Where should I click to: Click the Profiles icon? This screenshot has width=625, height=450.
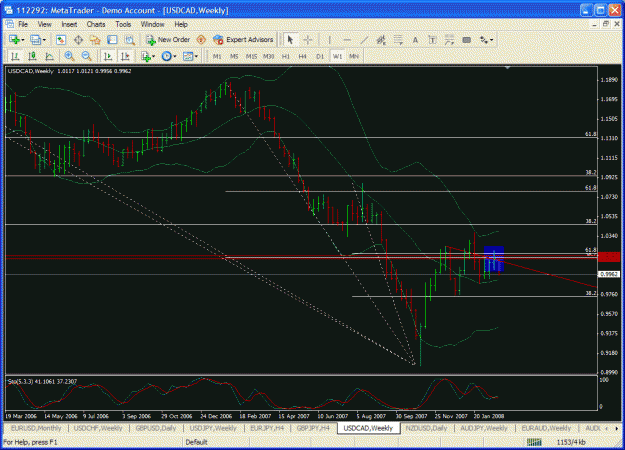[35, 40]
